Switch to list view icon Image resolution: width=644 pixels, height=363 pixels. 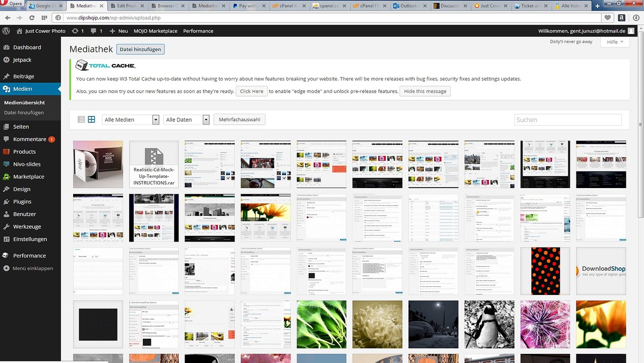(x=81, y=119)
